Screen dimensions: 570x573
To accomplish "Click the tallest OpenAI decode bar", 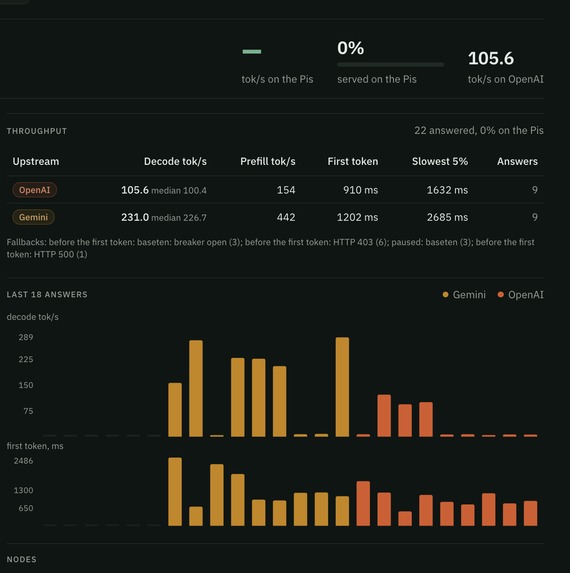I will tap(384, 416).
